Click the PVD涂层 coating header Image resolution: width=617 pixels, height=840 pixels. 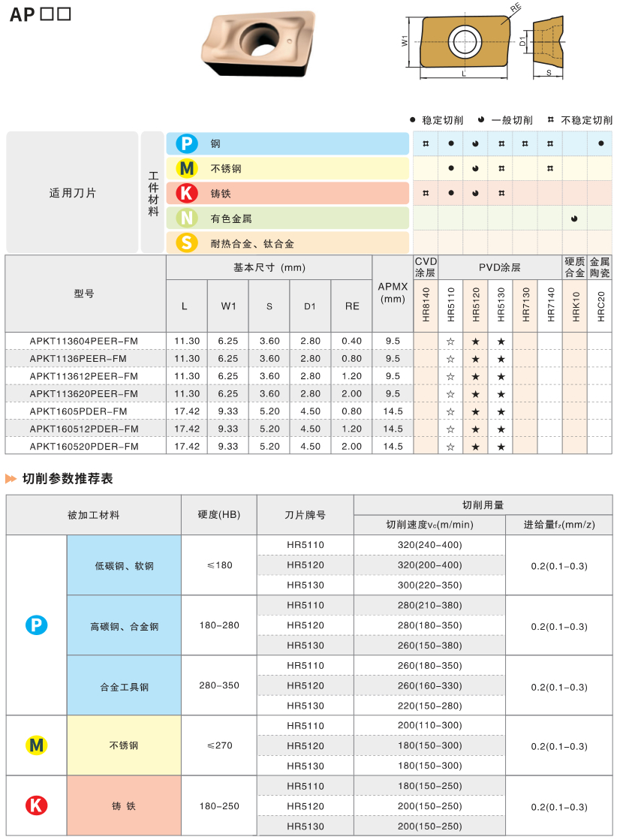point(500,267)
